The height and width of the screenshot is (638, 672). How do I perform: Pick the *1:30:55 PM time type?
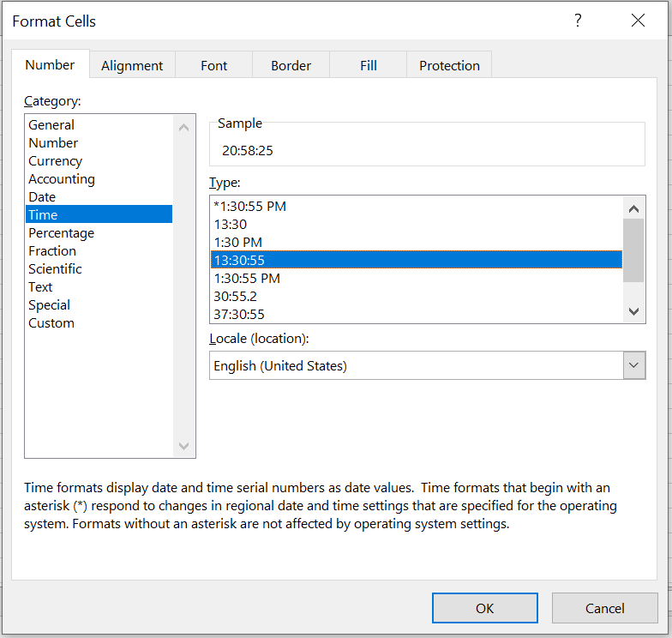(x=249, y=207)
